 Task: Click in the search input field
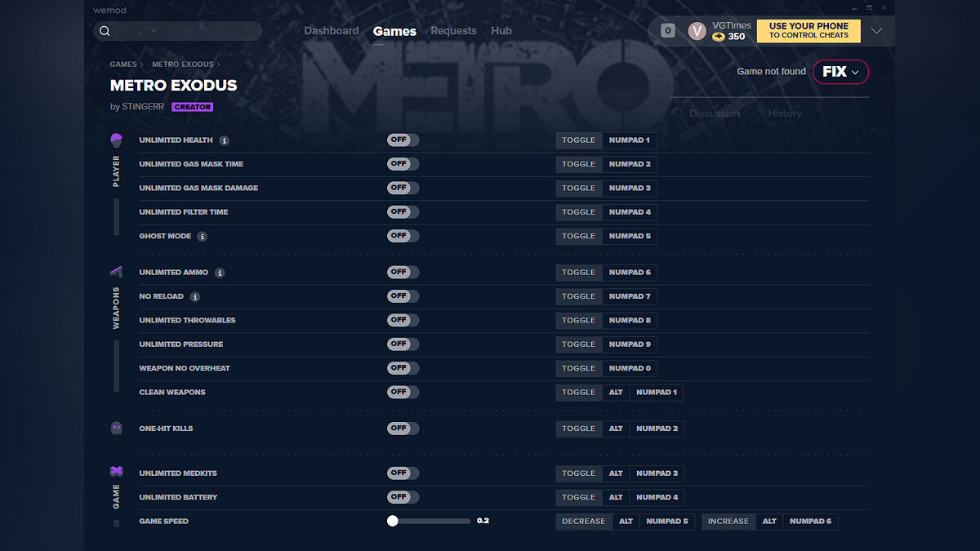click(178, 31)
